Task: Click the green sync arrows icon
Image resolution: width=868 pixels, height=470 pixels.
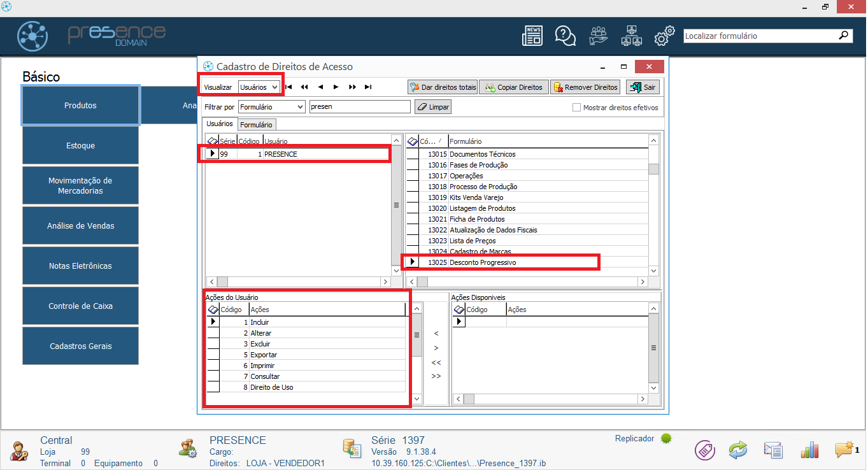Action: (737, 450)
